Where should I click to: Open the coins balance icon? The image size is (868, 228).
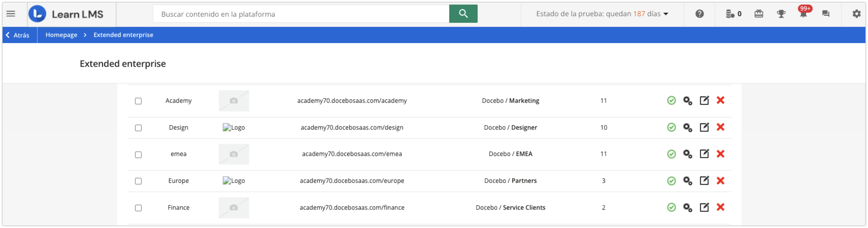click(730, 14)
